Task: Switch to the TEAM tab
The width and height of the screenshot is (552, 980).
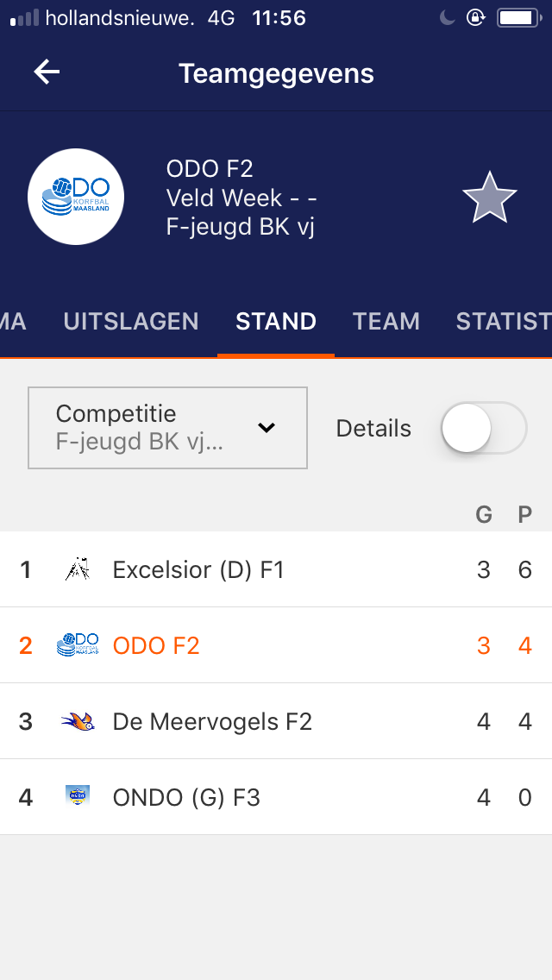Action: coord(386,321)
